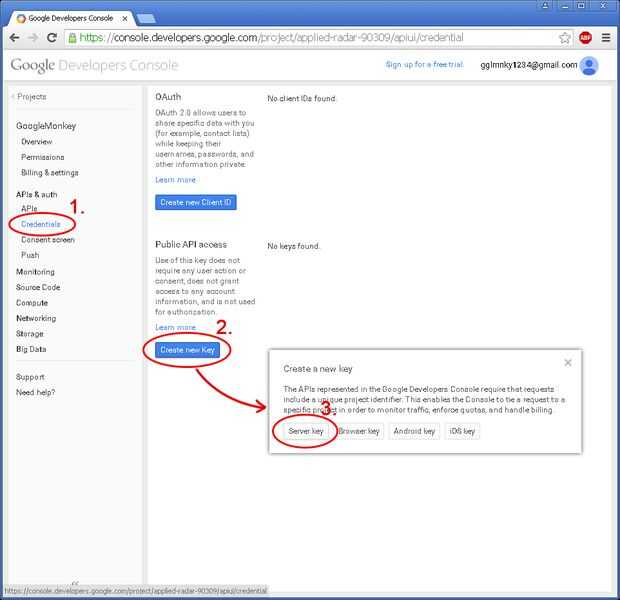Go back to Projects list

[29, 97]
